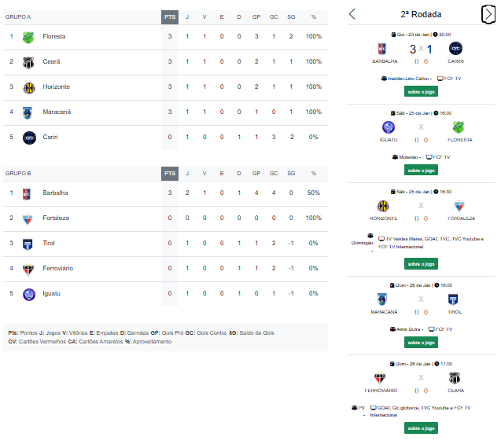
Task: Open 'sobre o jogo' for Horizonte x Fortaleza
Action: [421, 264]
